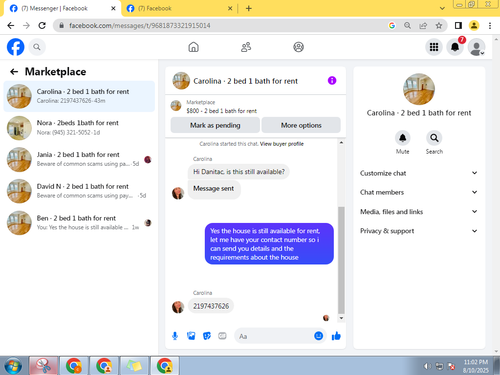
Task: Open the Chrome tab search chevron
Action: pyautogui.click(x=442, y=9)
